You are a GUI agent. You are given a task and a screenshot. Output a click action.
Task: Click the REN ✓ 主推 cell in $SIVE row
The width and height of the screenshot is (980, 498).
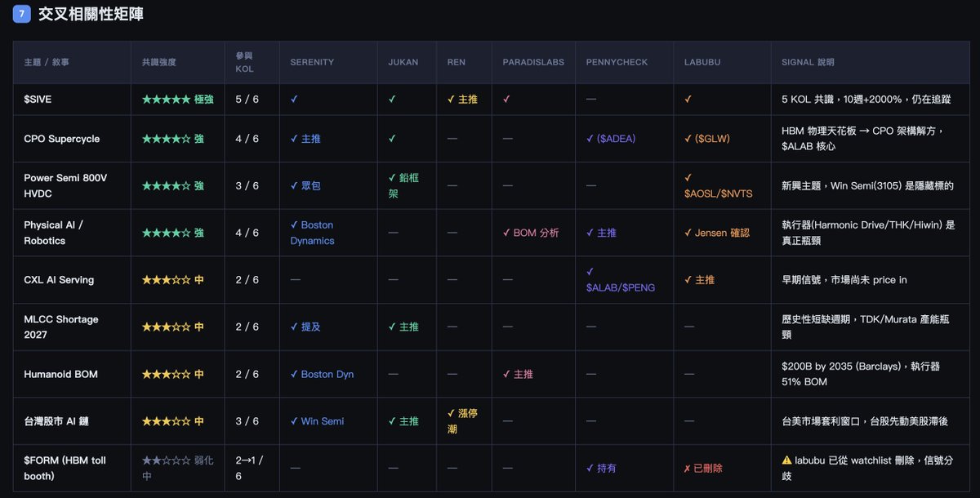462,99
